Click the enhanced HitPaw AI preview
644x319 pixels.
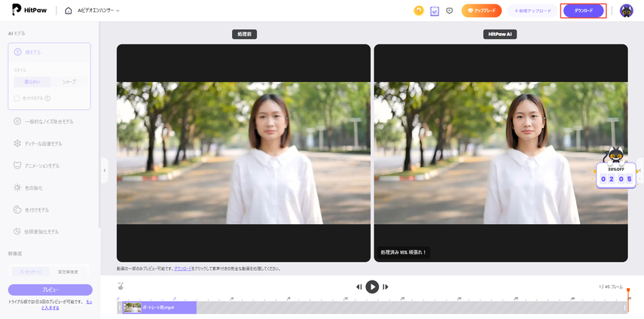click(501, 153)
